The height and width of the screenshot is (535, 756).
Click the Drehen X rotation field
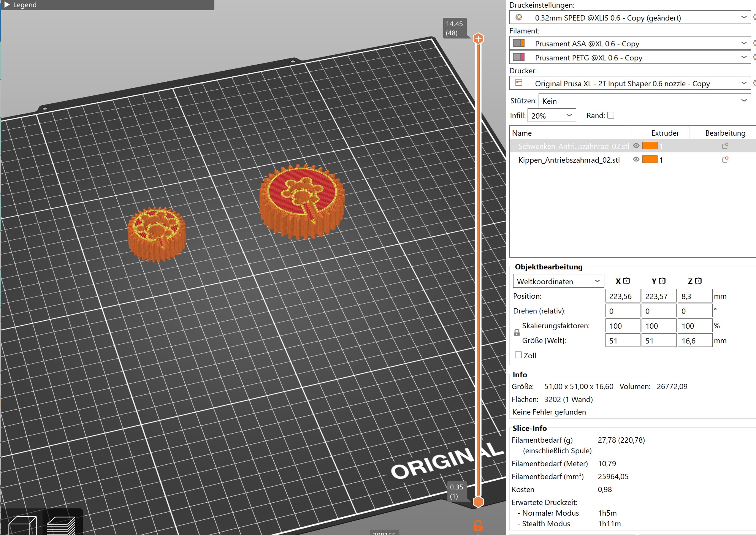tap(623, 311)
